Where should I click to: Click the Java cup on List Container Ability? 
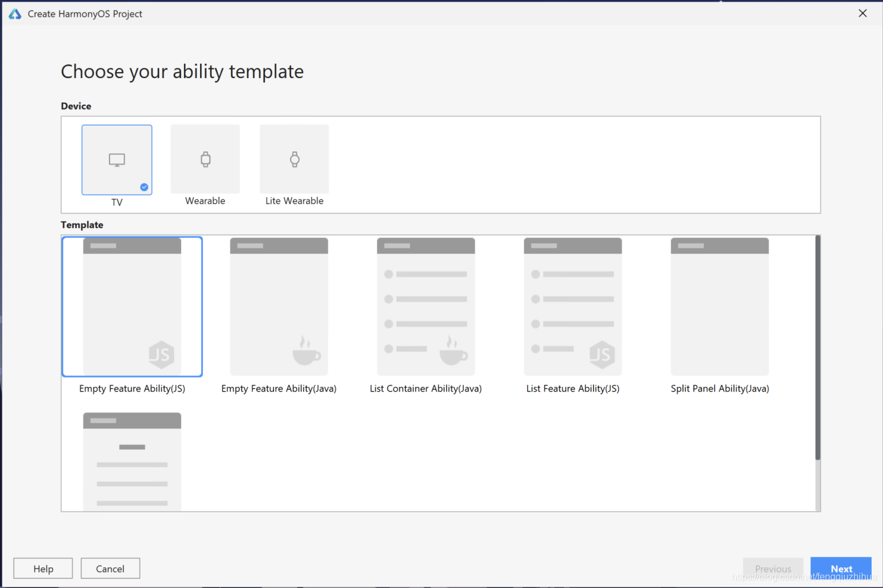tap(453, 351)
